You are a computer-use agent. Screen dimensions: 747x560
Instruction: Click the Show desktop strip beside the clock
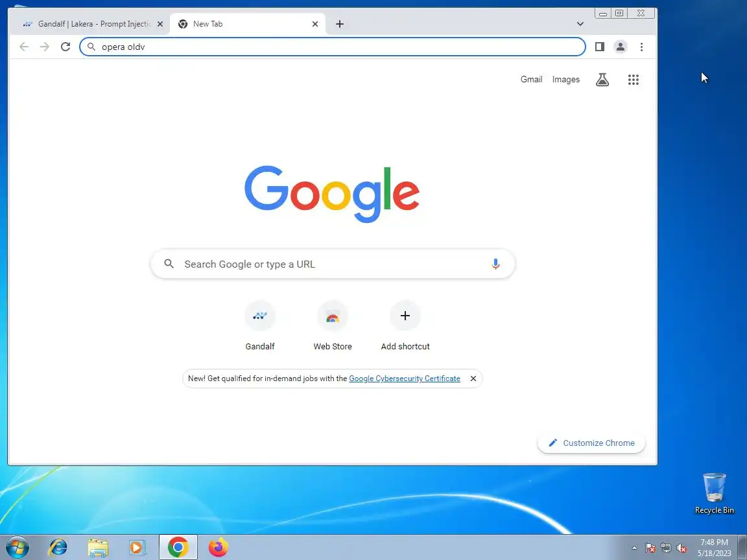click(x=742, y=548)
